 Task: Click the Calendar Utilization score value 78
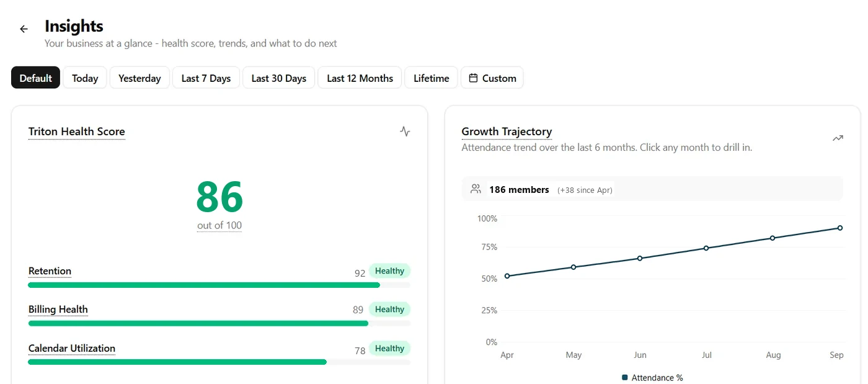click(x=360, y=351)
